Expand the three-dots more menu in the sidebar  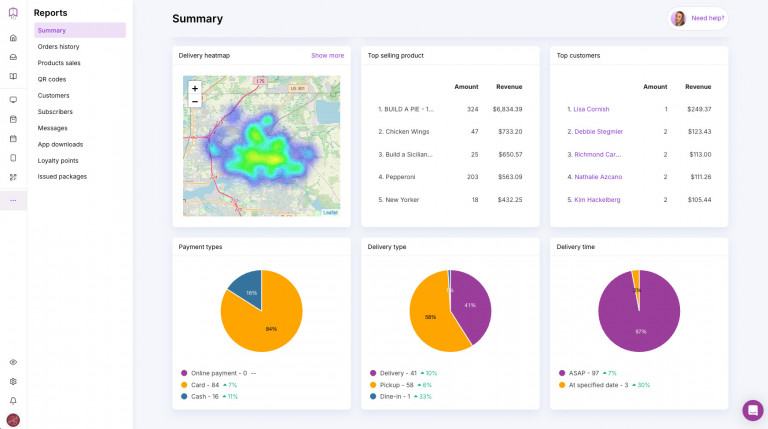13,200
